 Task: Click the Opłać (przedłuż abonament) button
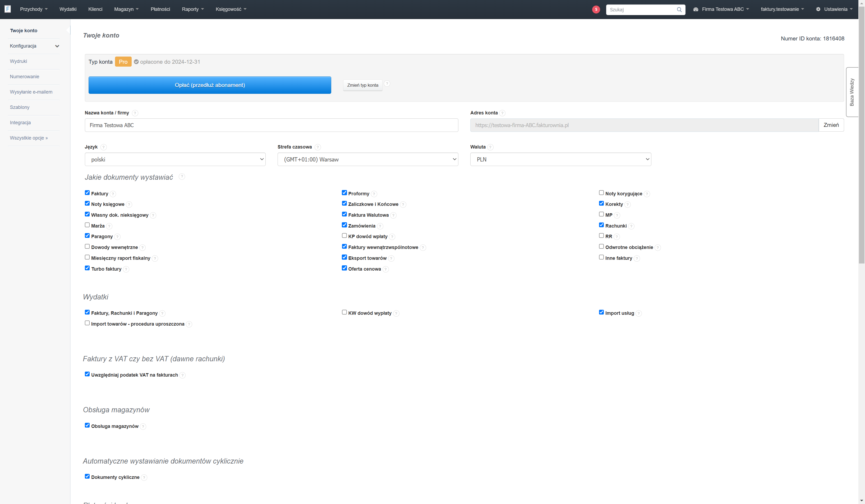point(210,85)
